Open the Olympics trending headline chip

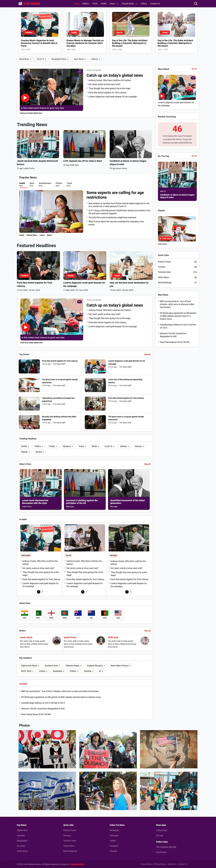tap(68, 446)
